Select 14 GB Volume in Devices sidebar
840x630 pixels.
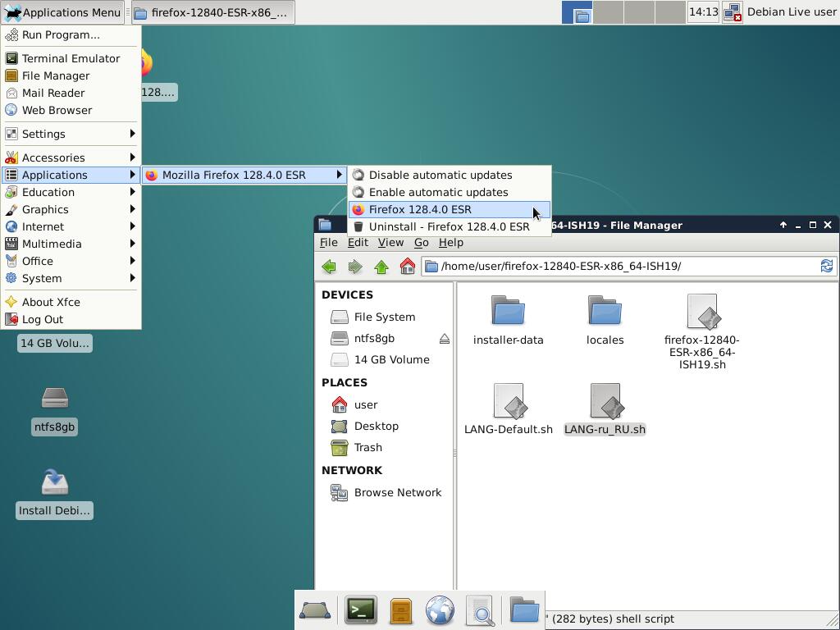pos(385,360)
